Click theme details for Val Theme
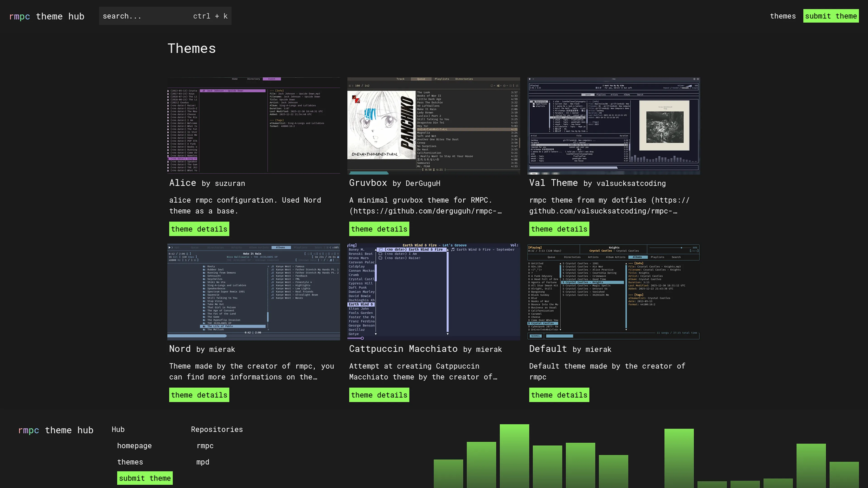The height and width of the screenshot is (488, 868). click(559, 229)
